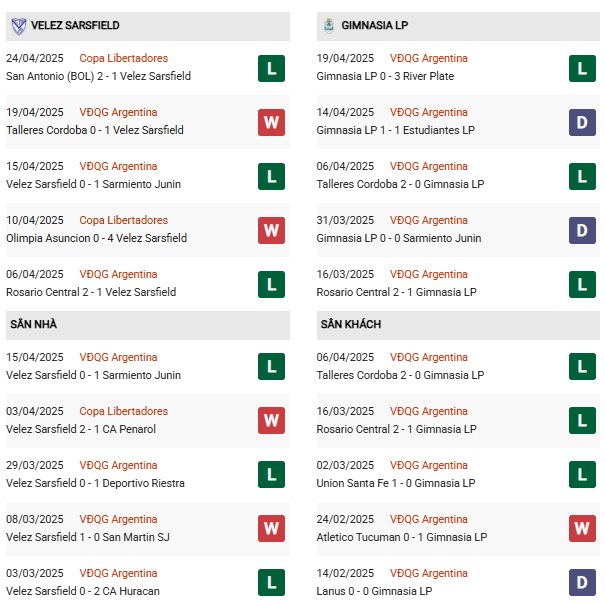Image resolution: width=605 pixels, height=602 pixels.
Task: Select W badge for Olimpia Asuncion match
Action: pyautogui.click(x=271, y=230)
